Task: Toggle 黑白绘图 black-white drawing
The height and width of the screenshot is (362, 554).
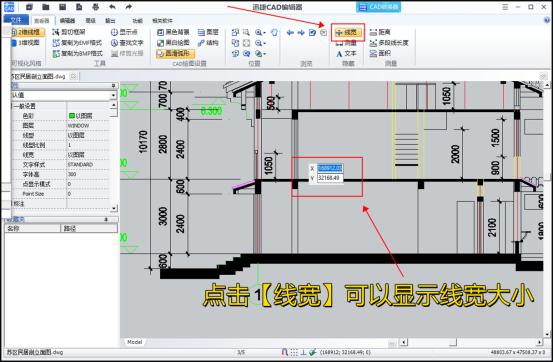Action: (173, 43)
